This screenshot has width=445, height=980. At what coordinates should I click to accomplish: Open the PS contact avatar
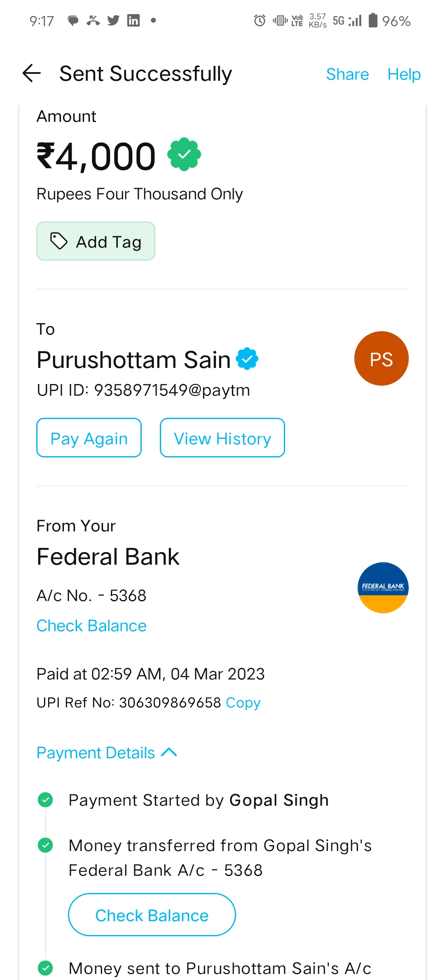381,358
